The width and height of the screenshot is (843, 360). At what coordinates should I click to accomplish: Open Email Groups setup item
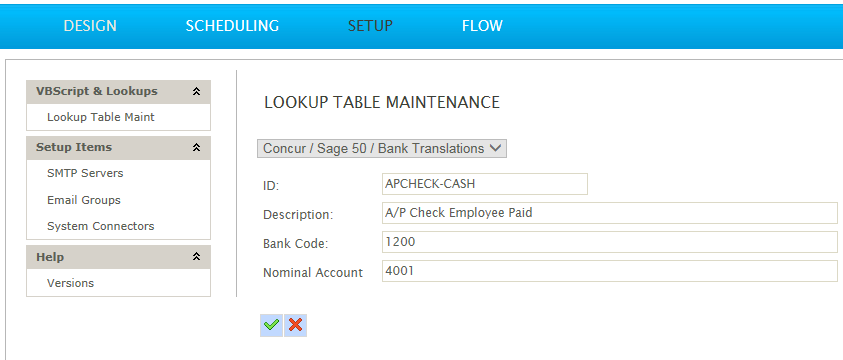click(x=84, y=200)
